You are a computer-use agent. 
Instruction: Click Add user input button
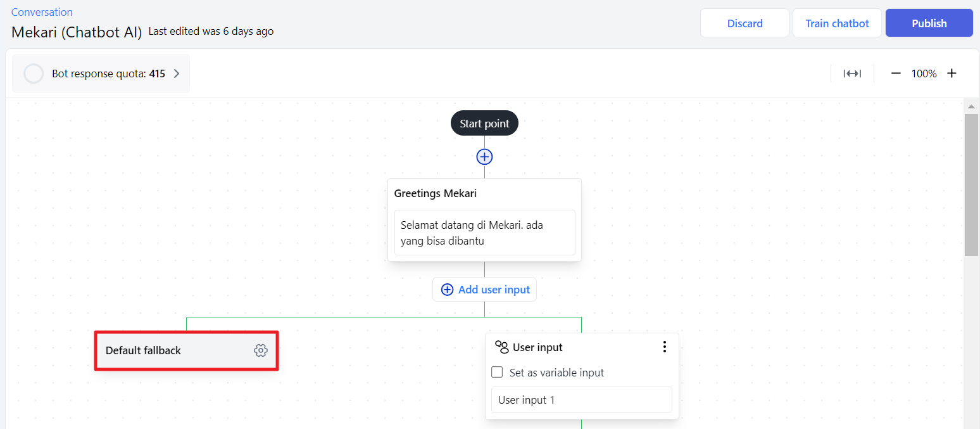[484, 290]
